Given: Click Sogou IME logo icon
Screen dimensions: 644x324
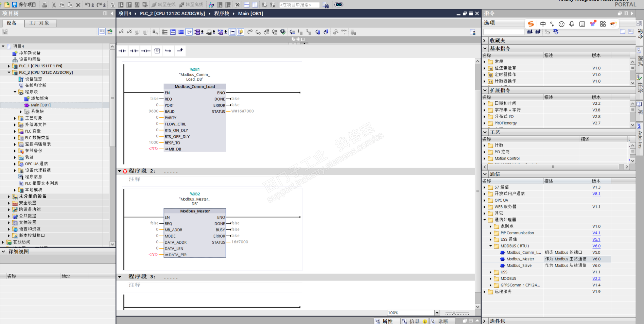Looking at the screenshot, I should click(530, 24).
